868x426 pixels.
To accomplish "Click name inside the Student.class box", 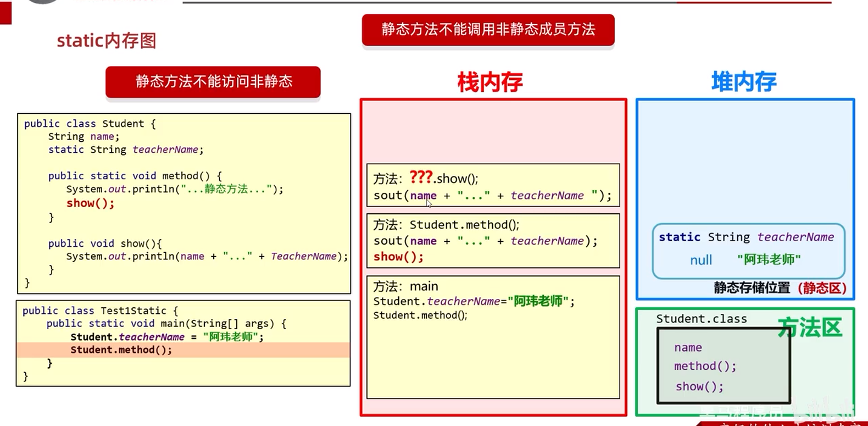I will tap(688, 347).
